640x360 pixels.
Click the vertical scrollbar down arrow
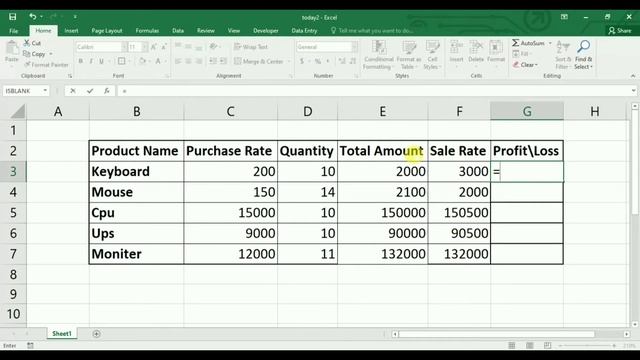coord(635,324)
